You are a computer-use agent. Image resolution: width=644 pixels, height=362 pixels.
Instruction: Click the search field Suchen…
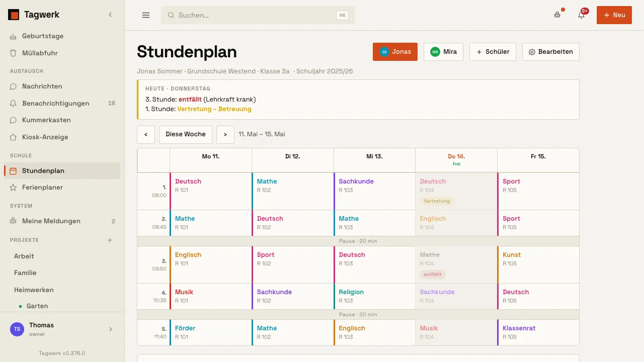(x=258, y=15)
